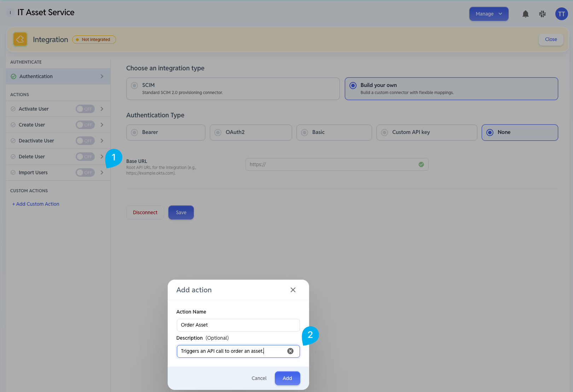Clear the Description field with the X icon
The width and height of the screenshot is (573, 392).
point(290,351)
